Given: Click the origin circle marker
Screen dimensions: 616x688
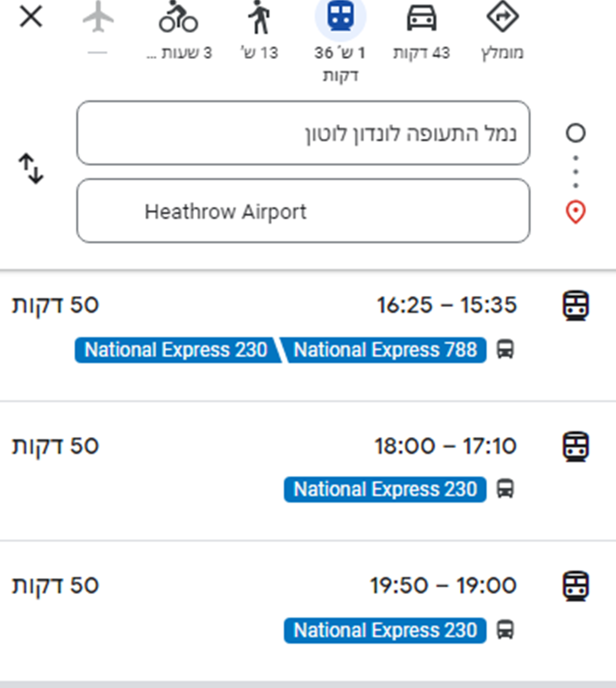Looking at the screenshot, I should point(575,133).
